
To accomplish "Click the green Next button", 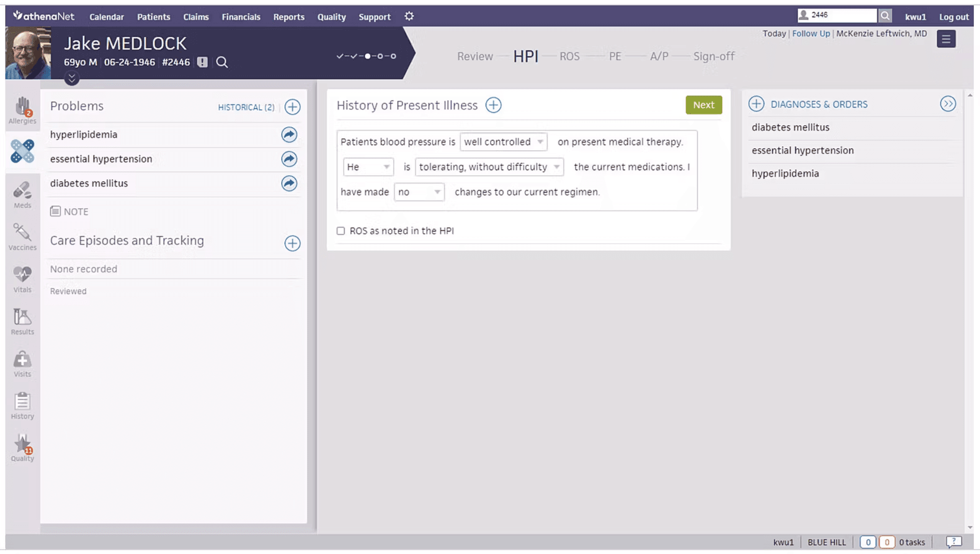I will click(x=703, y=105).
